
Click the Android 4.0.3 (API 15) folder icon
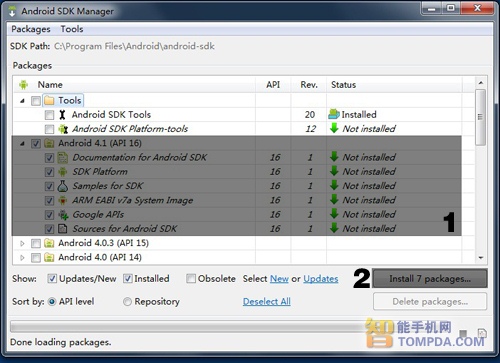click(x=49, y=243)
